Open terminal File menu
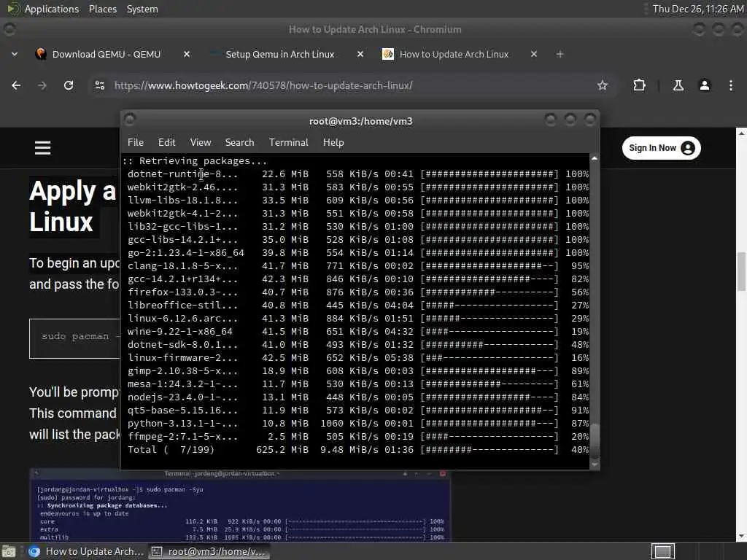 [135, 142]
